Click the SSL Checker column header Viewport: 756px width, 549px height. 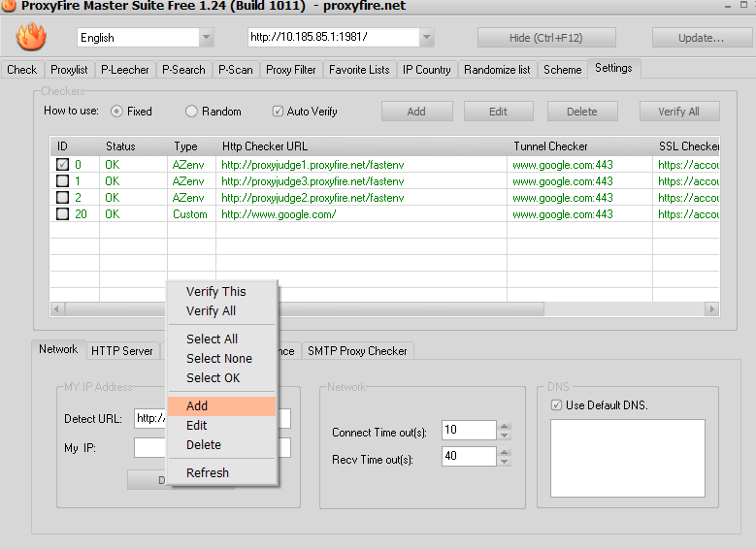click(x=686, y=146)
